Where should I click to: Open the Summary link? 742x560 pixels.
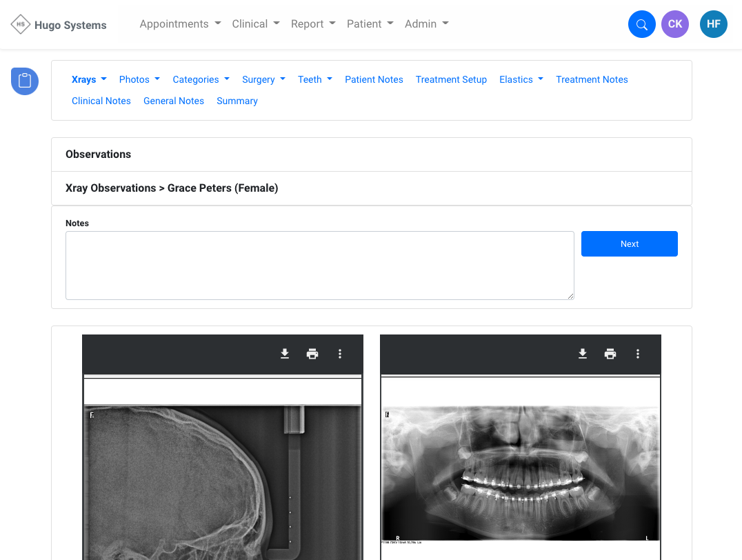pos(237,101)
